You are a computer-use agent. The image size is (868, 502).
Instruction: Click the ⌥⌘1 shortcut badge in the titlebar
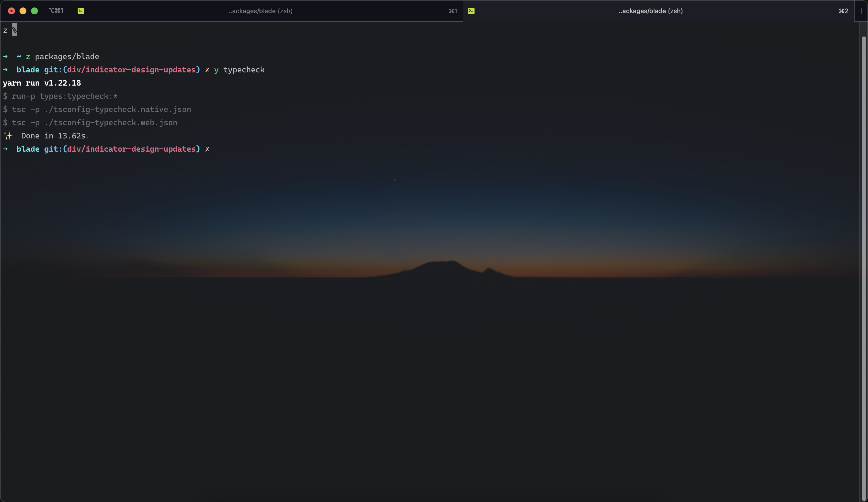[x=56, y=10]
